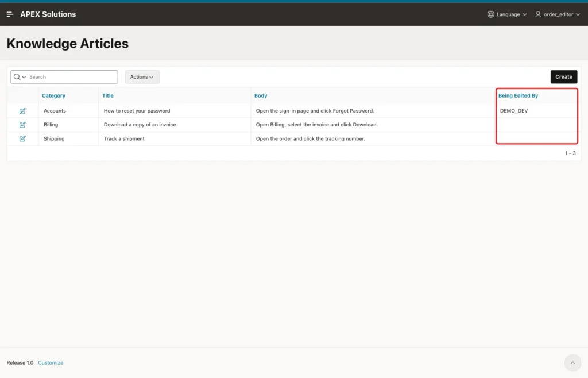Click 'Track a shipment' title cell
588x378 pixels.
click(124, 138)
